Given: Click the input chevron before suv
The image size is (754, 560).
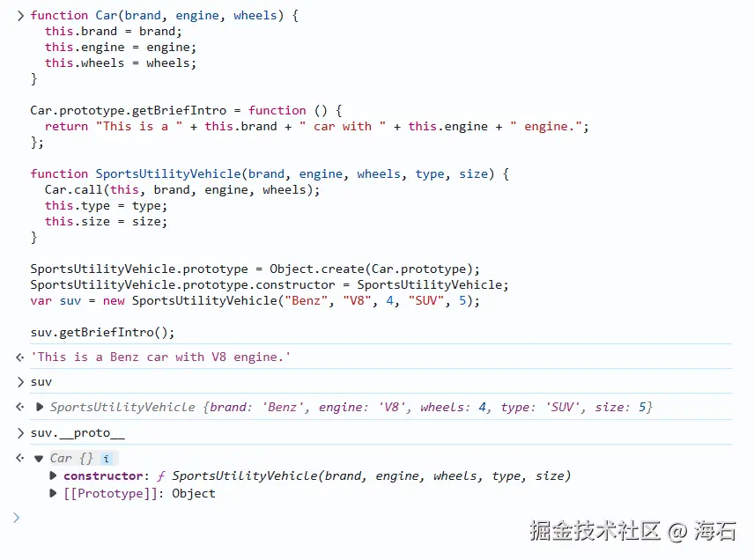Looking at the screenshot, I should pos(20,381).
